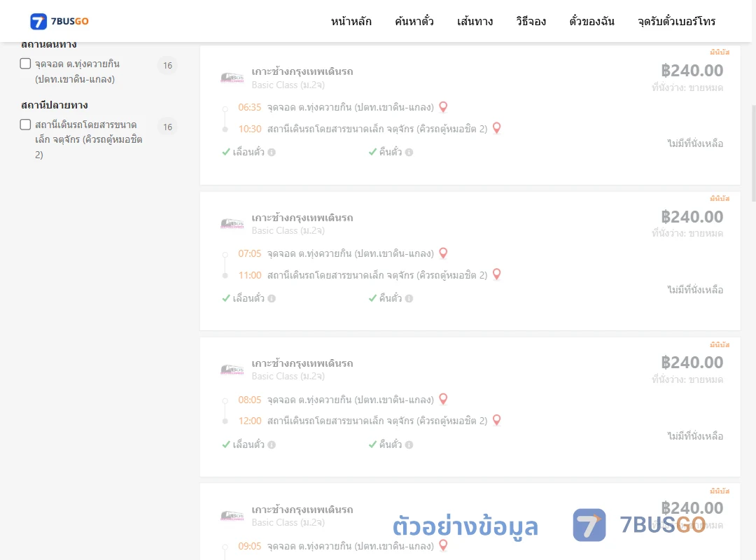Open ค้นหาตั๋ว menu item
This screenshot has width=756, height=560.
click(x=414, y=21)
